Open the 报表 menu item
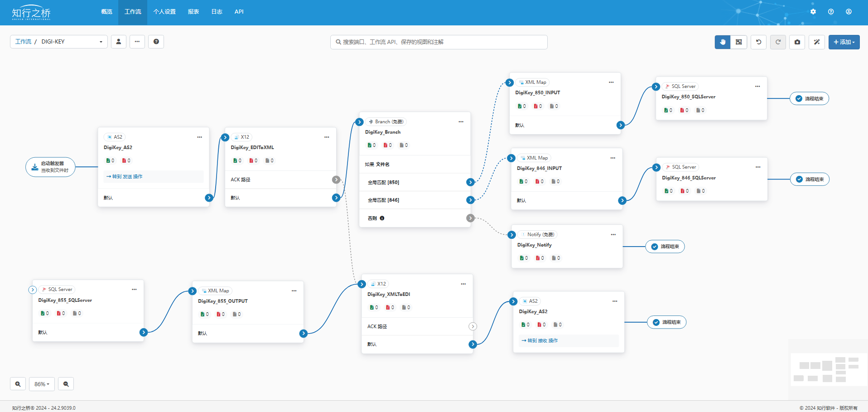This screenshot has width=868, height=412. pyautogui.click(x=193, y=12)
